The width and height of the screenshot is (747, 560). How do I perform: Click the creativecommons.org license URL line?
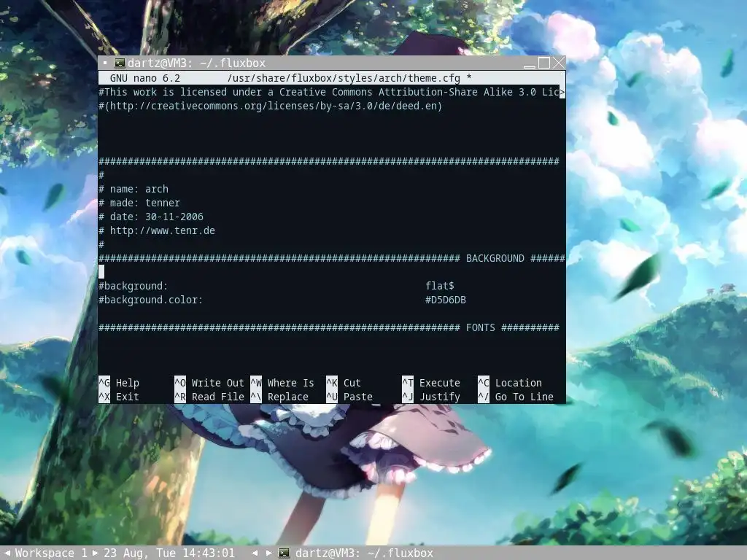pyautogui.click(x=270, y=106)
